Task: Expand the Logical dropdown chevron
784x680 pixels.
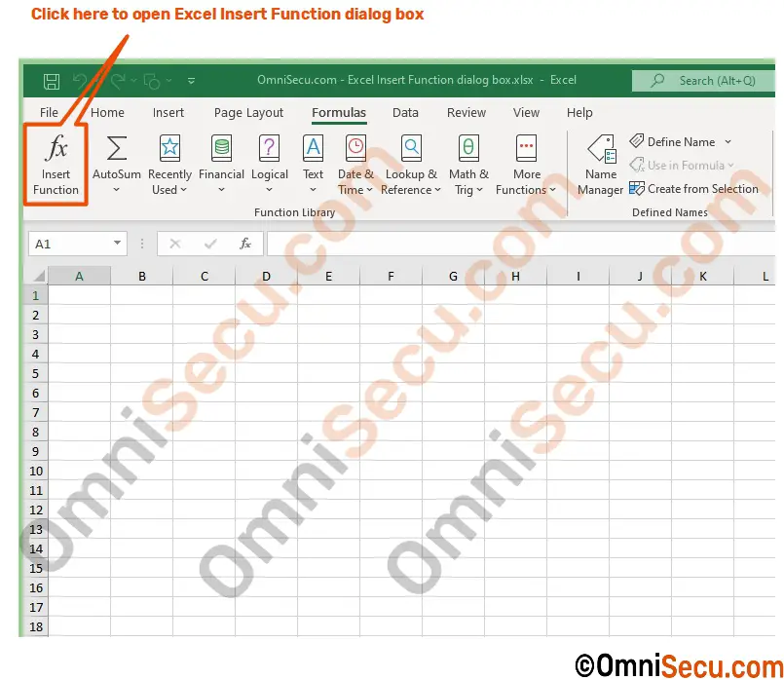Action: pos(269,190)
